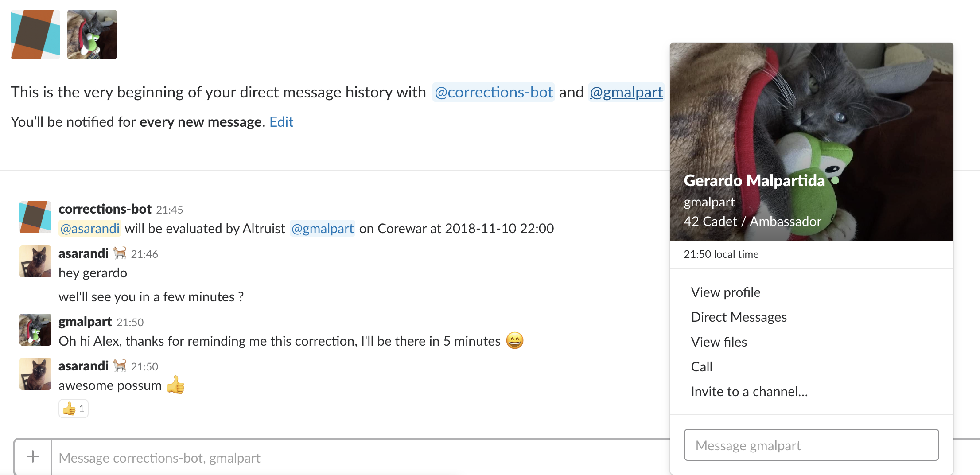Image resolution: width=980 pixels, height=475 pixels.
Task: Click gmalpart sender name in conversation
Action: coord(85,321)
